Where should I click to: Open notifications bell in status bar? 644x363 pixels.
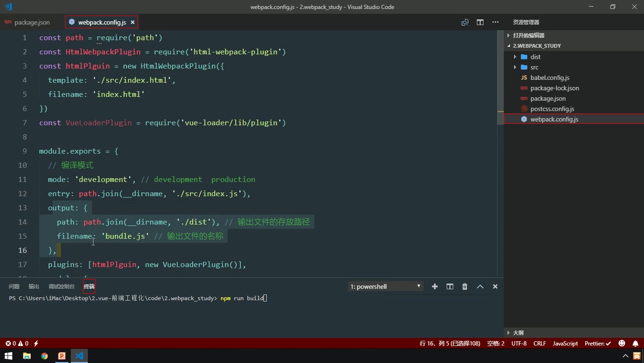tap(636, 344)
